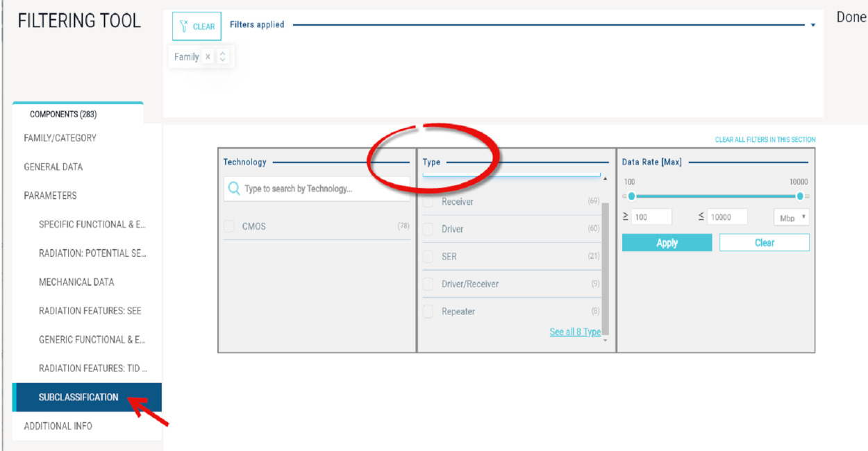This screenshot has width=868, height=451.
Task: Click CLEAR ALL FILTERS IN THIS SECTION
Action: tap(765, 139)
